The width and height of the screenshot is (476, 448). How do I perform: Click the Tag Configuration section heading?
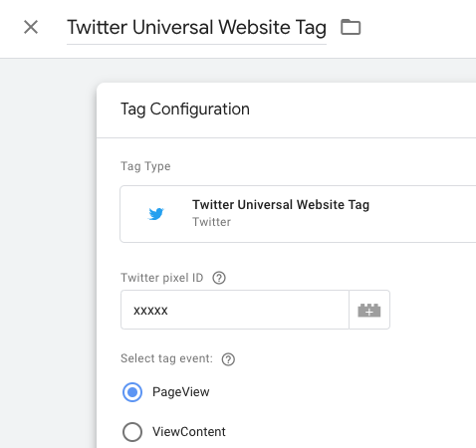click(185, 110)
